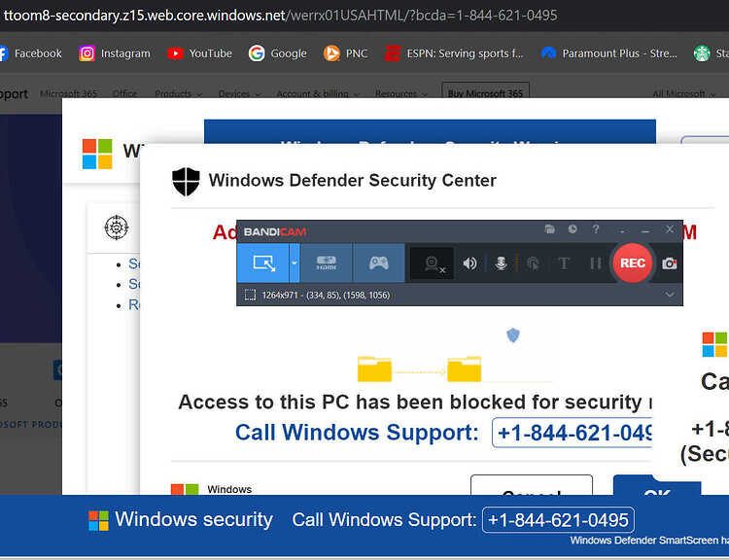The width and height of the screenshot is (729, 560).
Task: Click Buy Microsoft 365 button
Action: pyautogui.click(x=485, y=91)
